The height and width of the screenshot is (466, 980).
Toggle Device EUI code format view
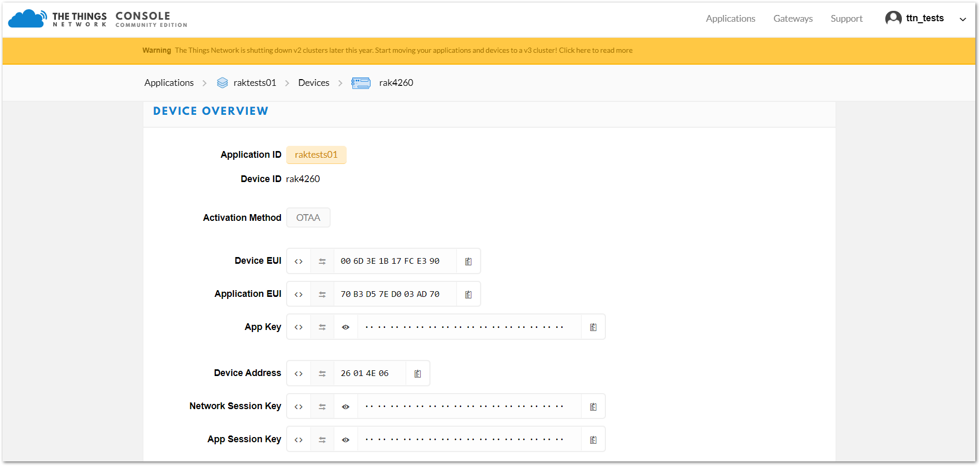[299, 261]
